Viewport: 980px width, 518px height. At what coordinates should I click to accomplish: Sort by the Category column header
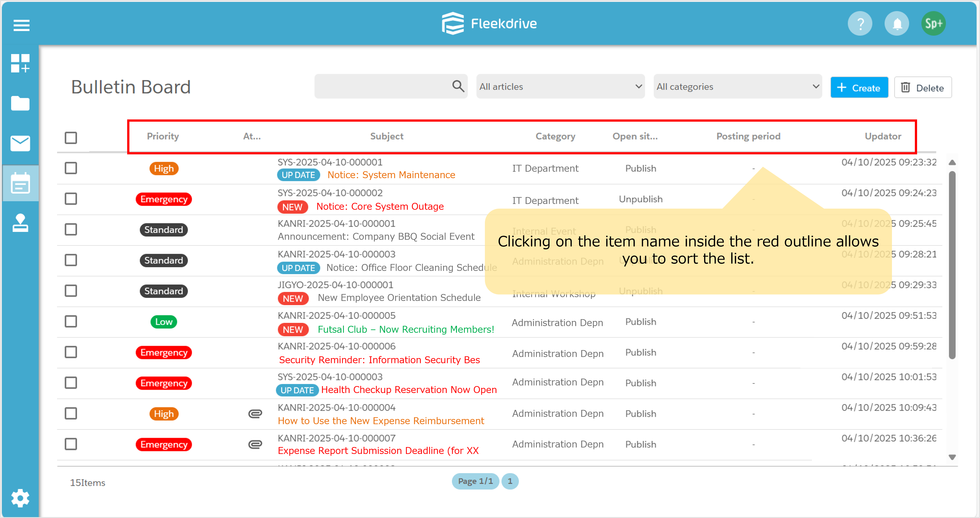point(555,136)
